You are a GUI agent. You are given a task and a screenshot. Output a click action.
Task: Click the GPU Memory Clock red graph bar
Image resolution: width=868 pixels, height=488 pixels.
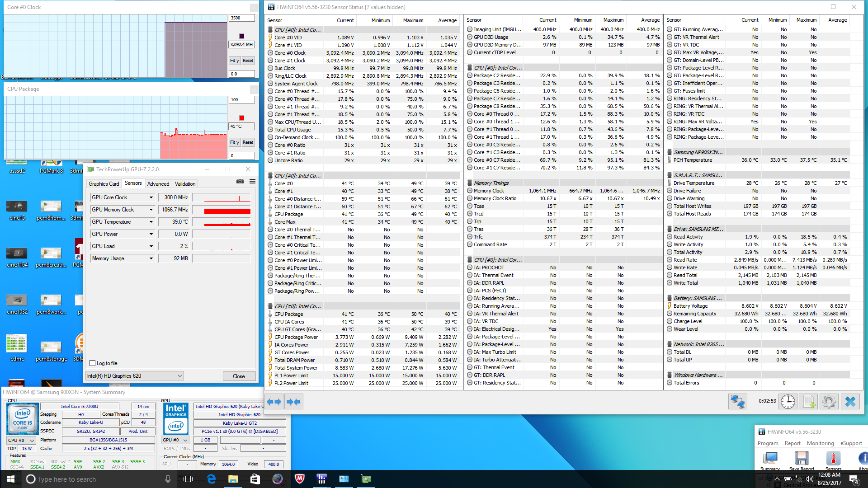(x=227, y=211)
